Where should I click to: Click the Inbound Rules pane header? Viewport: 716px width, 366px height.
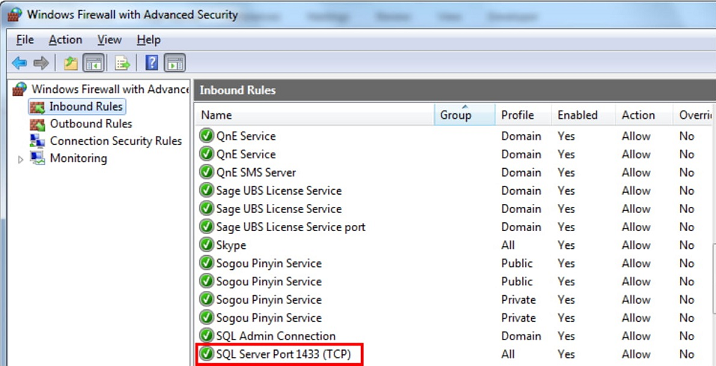click(454, 90)
